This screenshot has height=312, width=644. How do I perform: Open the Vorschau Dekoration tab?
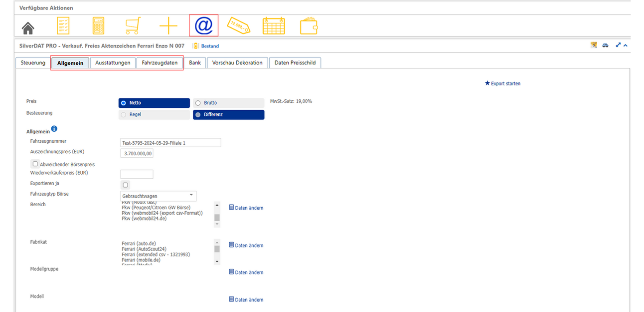pyautogui.click(x=237, y=63)
